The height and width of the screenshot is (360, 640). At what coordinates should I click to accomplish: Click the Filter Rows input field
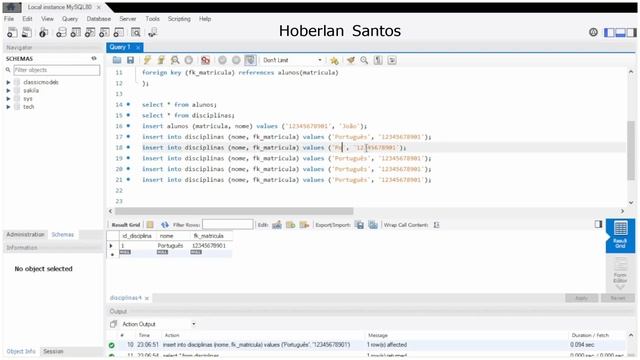click(227, 224)
